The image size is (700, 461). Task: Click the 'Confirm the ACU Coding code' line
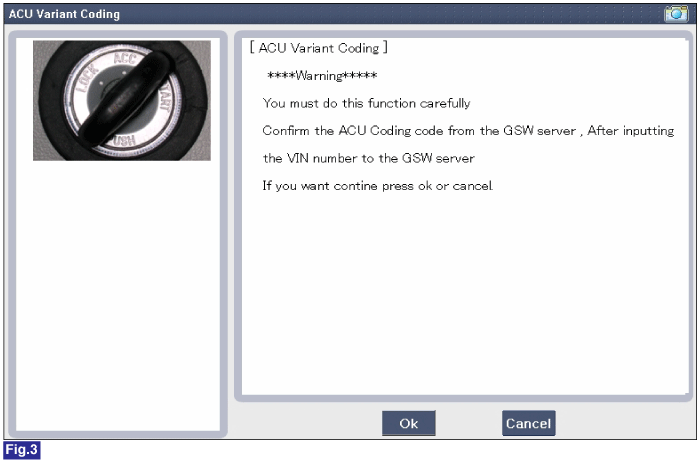468,131
